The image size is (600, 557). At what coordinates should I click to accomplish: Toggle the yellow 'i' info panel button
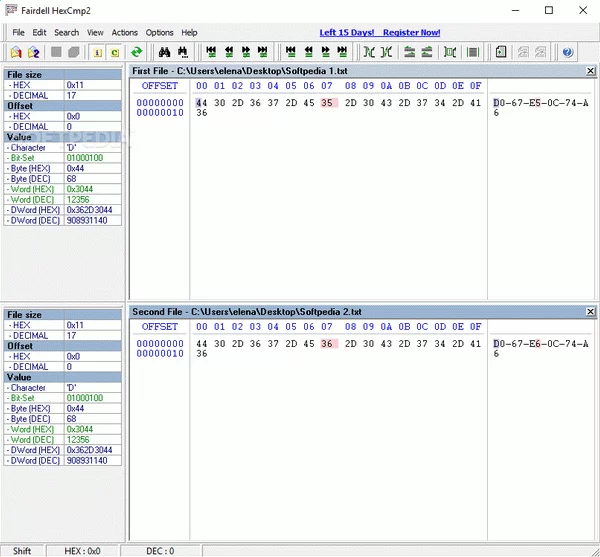[98, 52]
